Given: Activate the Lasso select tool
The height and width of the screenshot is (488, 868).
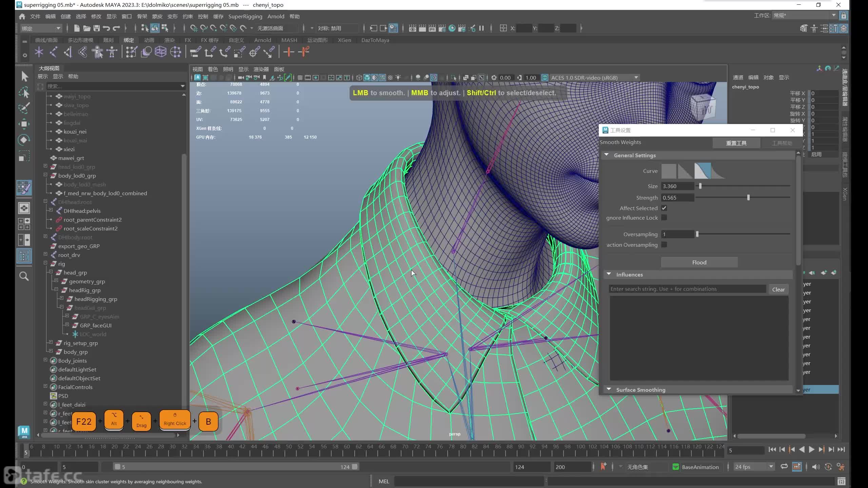Looking at the screenshot, I should click(24, 92).
